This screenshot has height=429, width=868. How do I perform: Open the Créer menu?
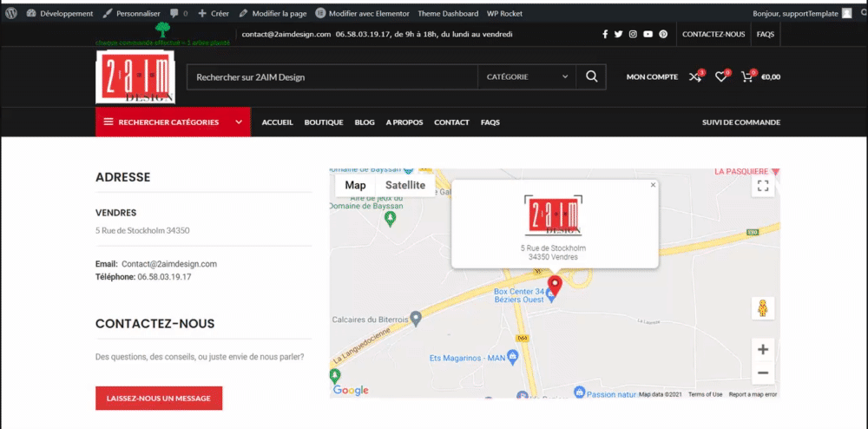[x=214, y=13]
